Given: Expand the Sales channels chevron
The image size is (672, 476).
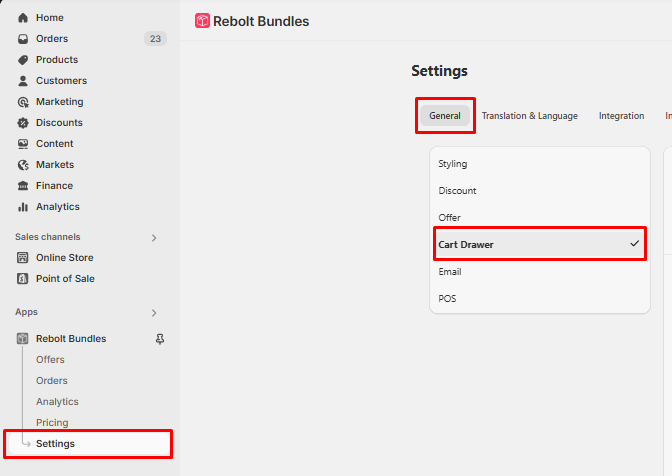Looking at the screenshot, I should (154, 237).
